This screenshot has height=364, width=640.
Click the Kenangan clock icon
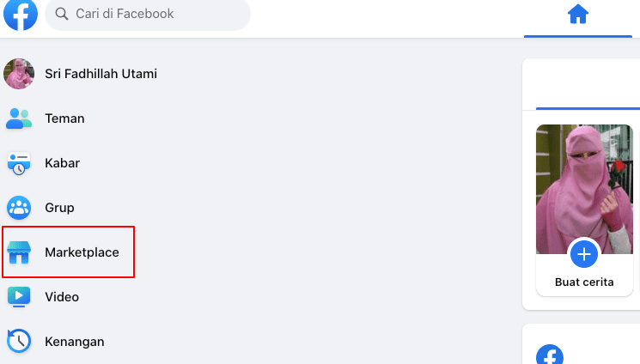click(19, 342)
